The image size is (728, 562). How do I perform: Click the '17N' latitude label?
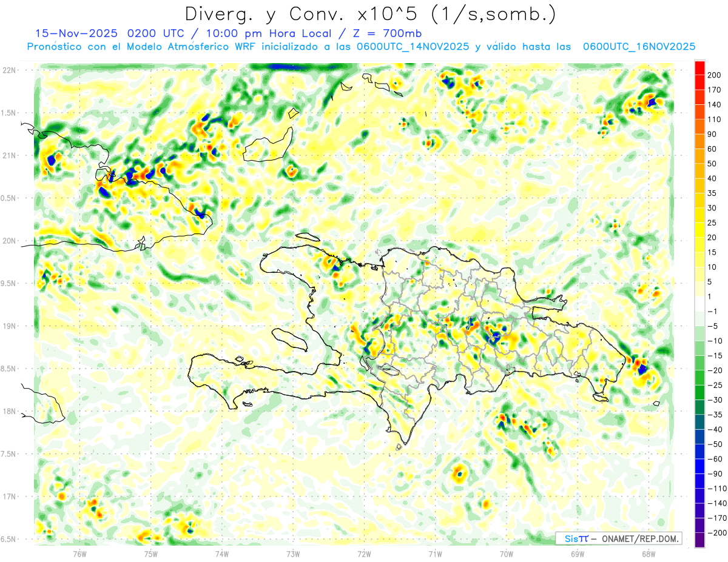click(9, 497)
